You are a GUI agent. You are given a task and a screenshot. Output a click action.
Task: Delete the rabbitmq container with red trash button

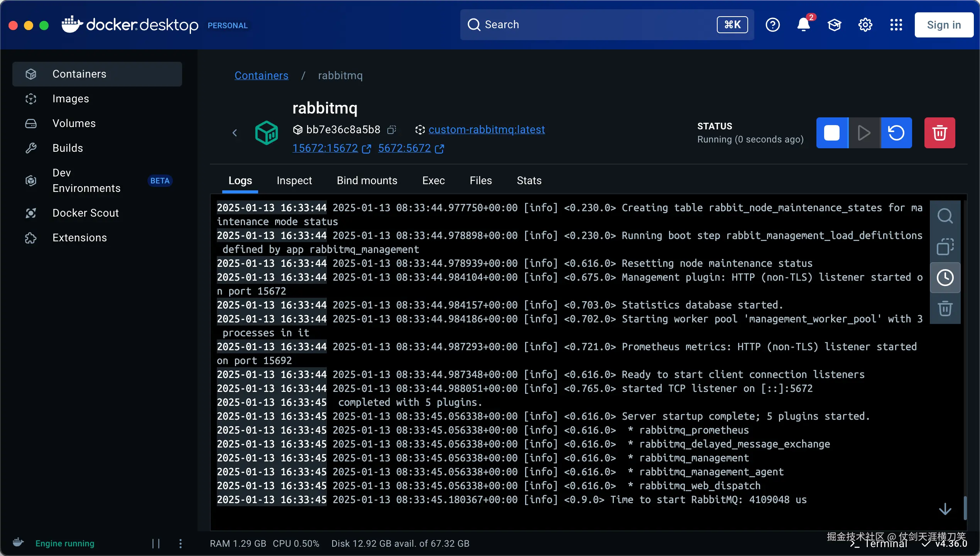point(939,133)
